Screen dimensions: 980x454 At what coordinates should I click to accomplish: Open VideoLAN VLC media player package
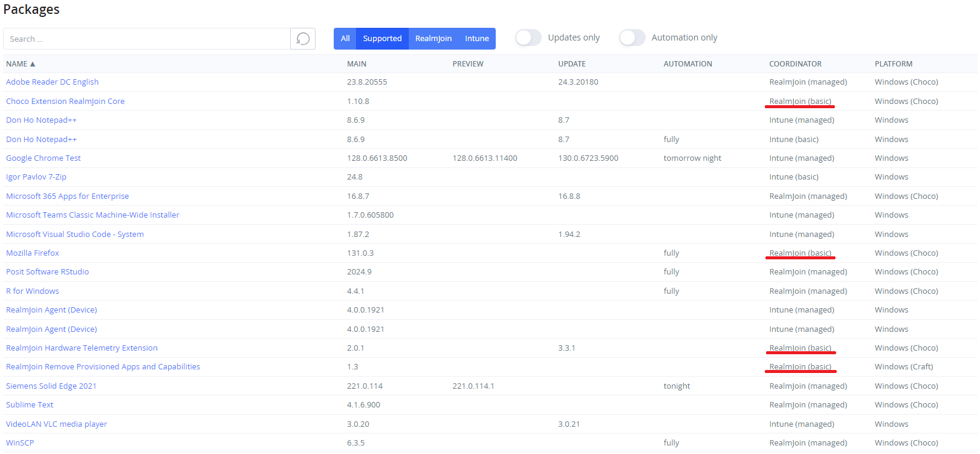(56, 424)
